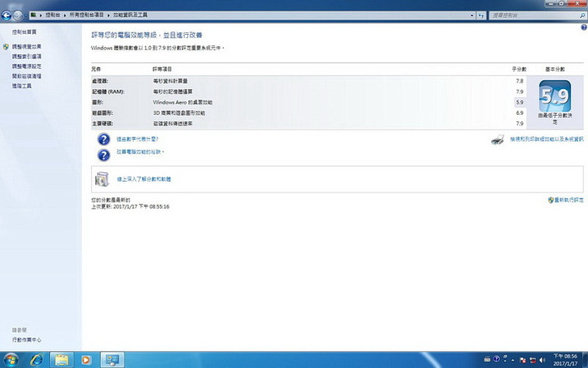Select the 3D 商務和遊戲圖形效能 text
Image resolution: width=588 pixels, height=368 pixels.
[178, 112]
